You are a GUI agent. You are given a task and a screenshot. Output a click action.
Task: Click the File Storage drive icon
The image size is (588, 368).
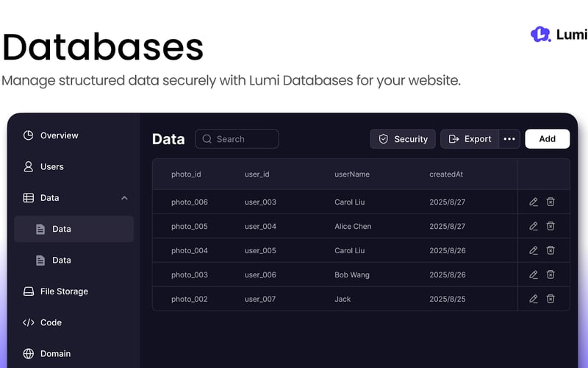coord(28,291)
